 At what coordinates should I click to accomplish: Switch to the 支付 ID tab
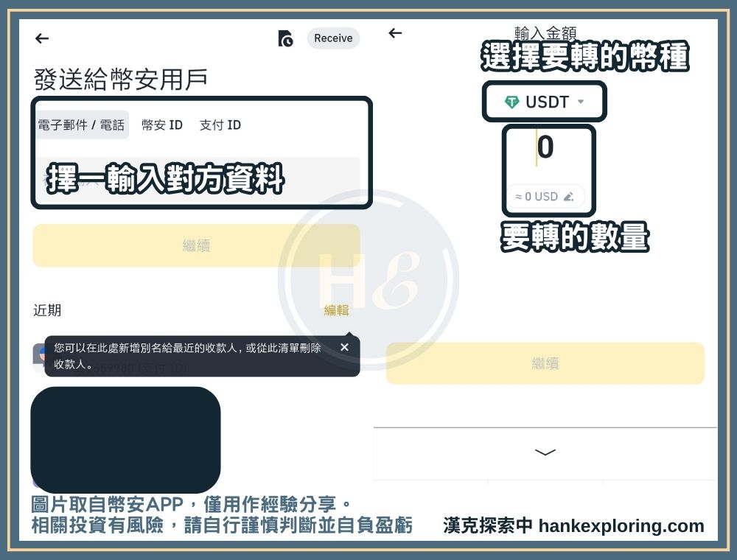pos(220,125)
